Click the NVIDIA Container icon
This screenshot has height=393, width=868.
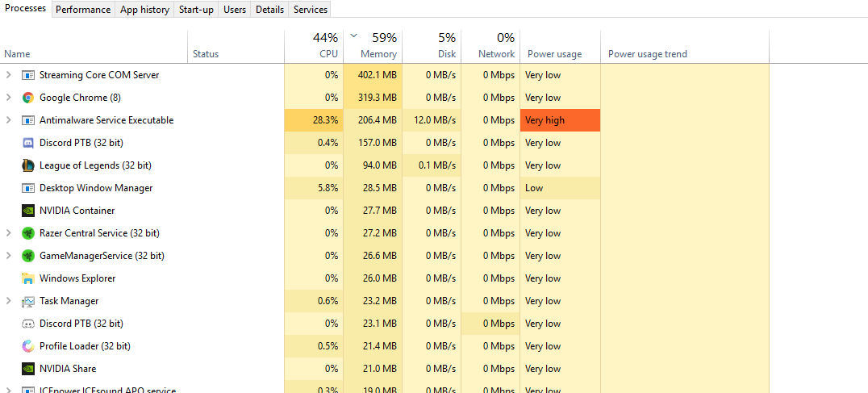(28, 211)
